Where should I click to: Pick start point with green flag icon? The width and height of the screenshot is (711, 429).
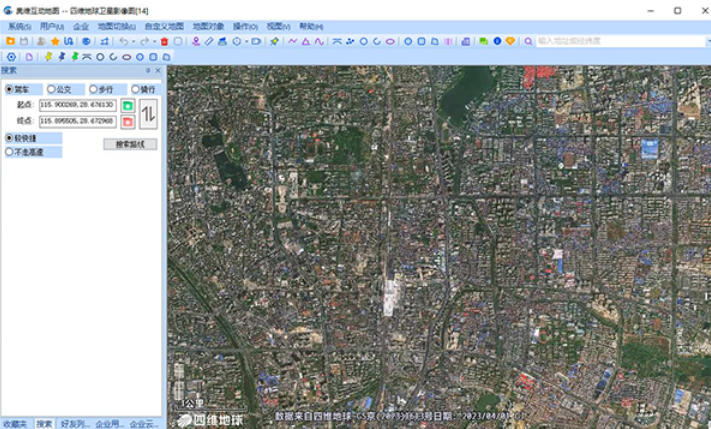(128, 105)
